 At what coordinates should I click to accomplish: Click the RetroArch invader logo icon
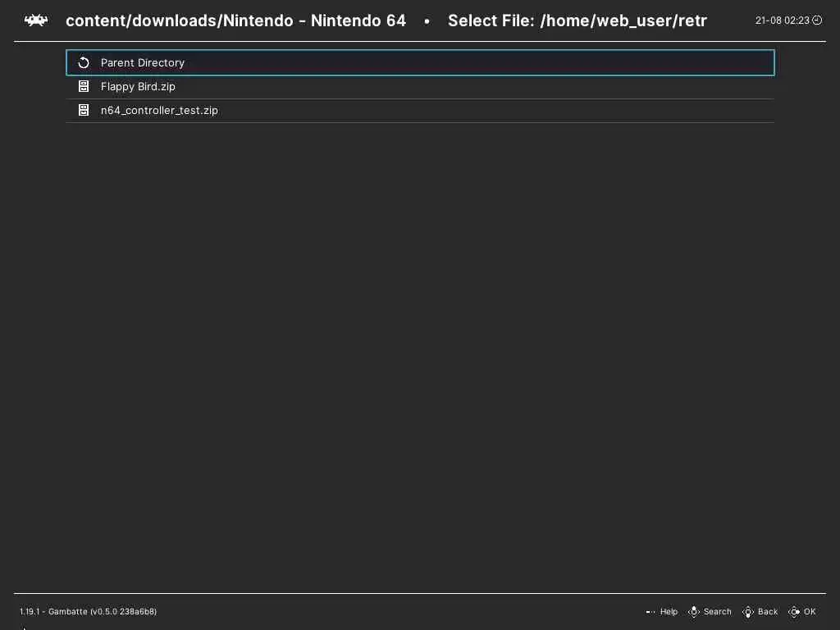pyautogui.click(x=36, y=21)
